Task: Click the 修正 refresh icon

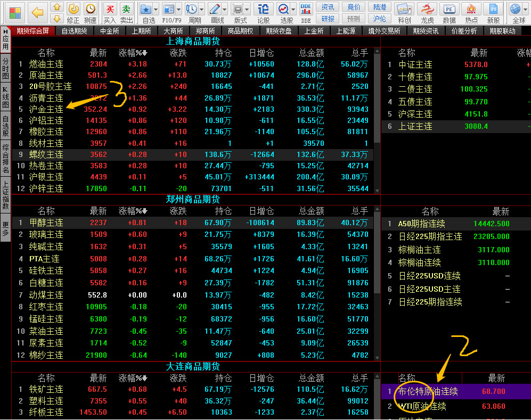Action: [73, 9]
